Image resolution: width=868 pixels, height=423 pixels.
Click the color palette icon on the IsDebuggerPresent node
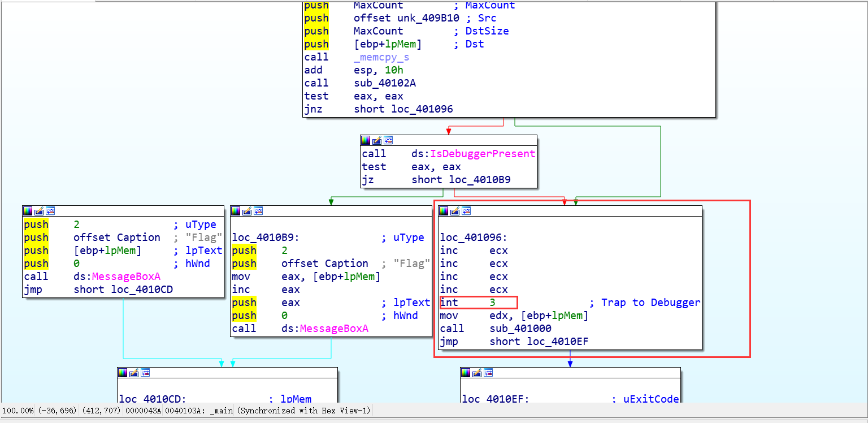pos(366,140)
